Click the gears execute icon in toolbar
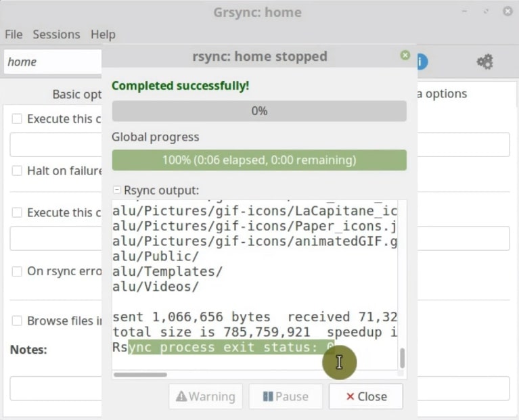519x420 pixels. [x=484, y=62]
